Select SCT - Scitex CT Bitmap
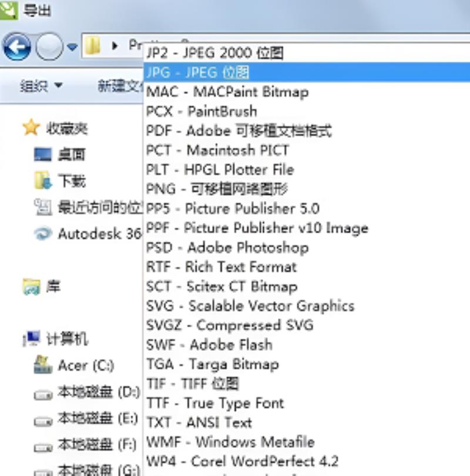Image resolution: width=470 pixels, height=476 pixels. pyautogui.click(x=307, y=286)
